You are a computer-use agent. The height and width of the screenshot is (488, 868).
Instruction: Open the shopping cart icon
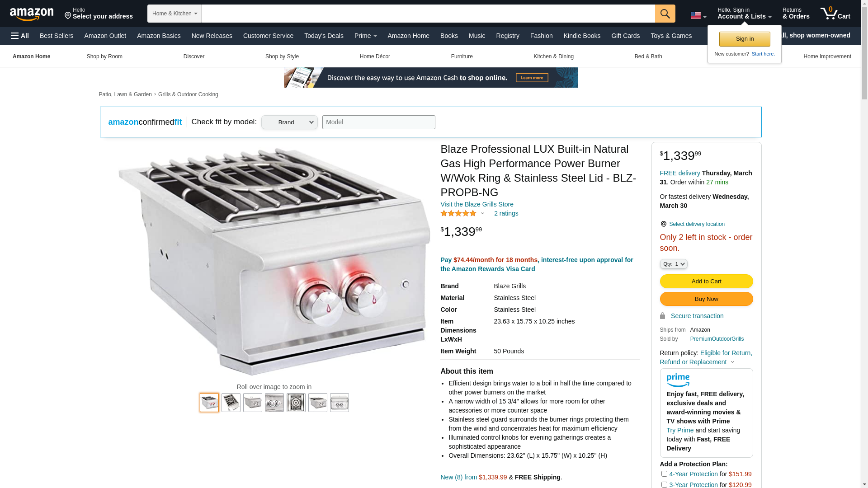point(835,13)
